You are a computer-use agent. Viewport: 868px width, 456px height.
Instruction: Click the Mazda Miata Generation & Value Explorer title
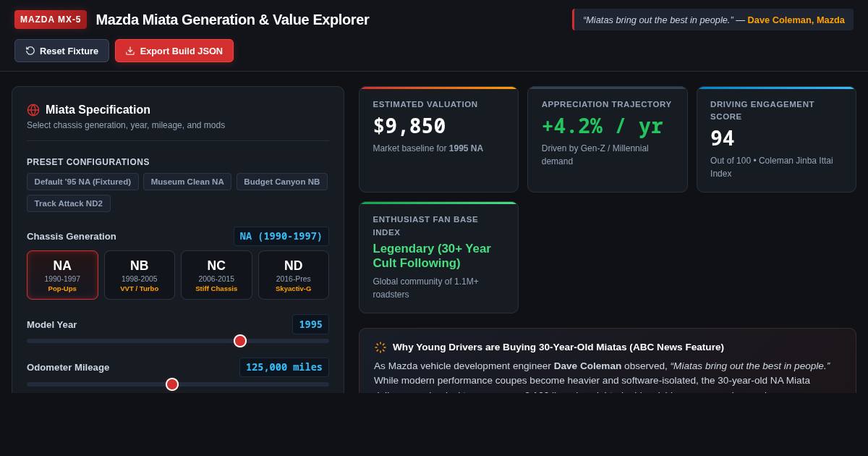tap(232, 20)
